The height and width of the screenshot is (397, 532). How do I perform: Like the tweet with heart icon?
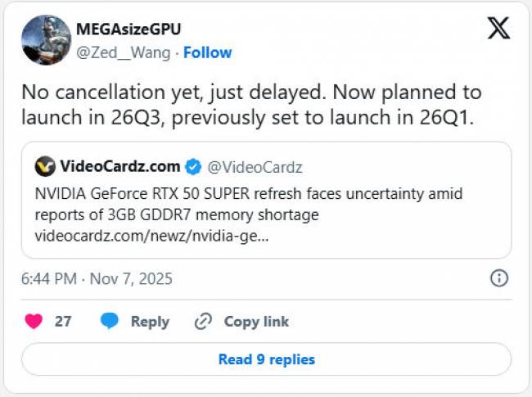click(34, 322)
